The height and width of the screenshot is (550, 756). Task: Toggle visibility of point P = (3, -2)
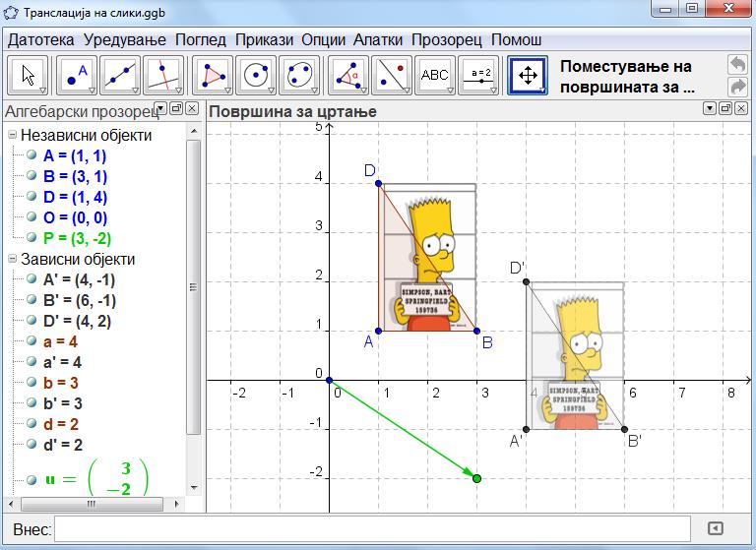(31, 237)
